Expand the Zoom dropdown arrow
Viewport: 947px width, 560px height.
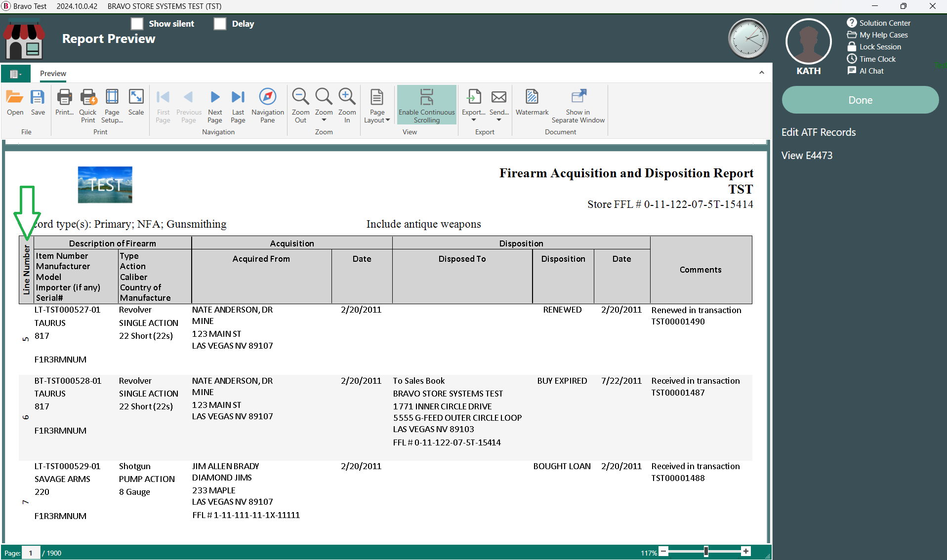pyautogui.click(x=324, y=120)
